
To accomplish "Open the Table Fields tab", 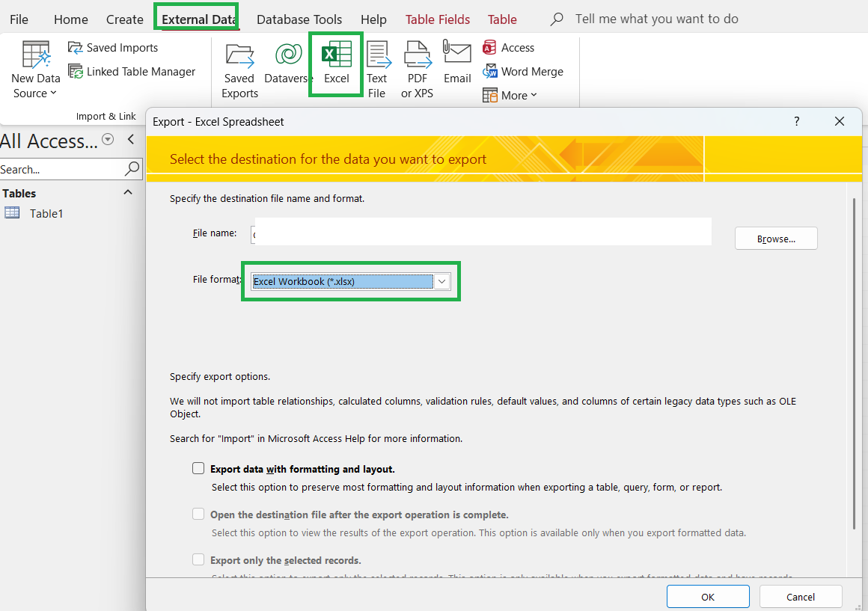I will pos(437,19).
